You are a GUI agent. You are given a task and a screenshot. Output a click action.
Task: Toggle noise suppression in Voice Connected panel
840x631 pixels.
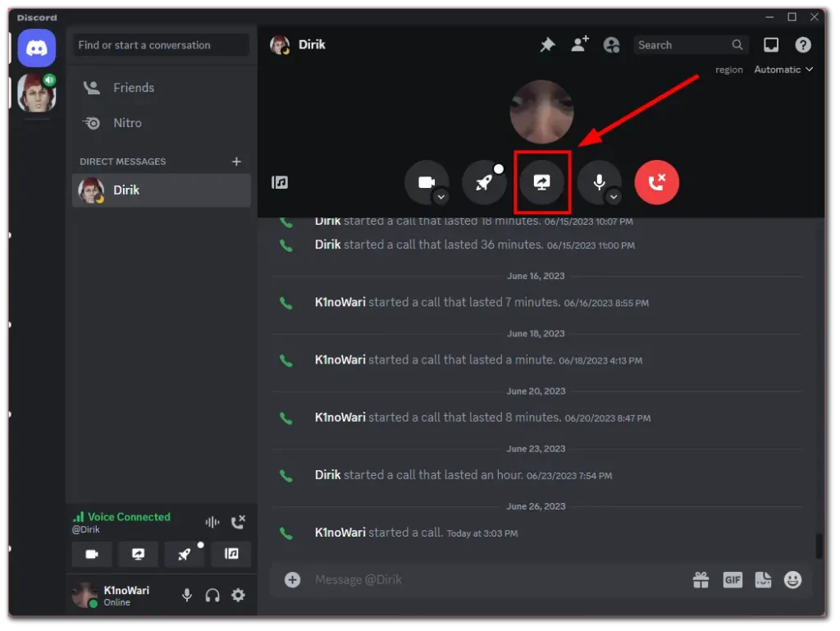pyautogui.click(x=212, y=522)
